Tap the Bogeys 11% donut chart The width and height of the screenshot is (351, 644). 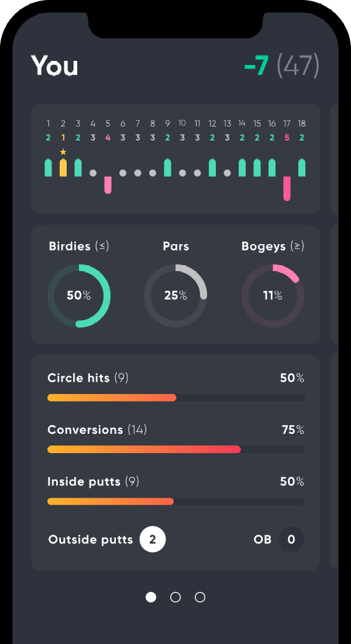click(273, 296)
